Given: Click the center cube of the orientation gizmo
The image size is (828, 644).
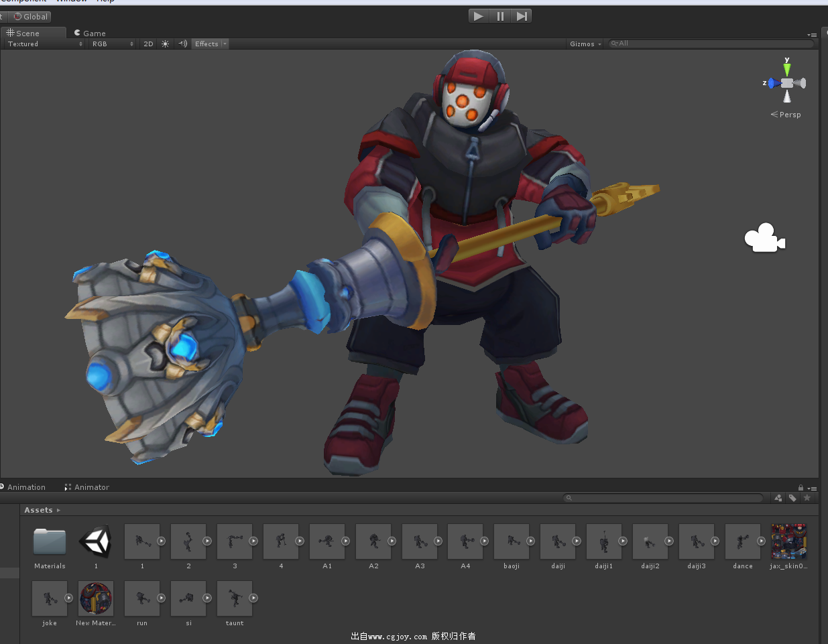Looking at the screenshot, I should pyautogui.click(x=787, y=83).
